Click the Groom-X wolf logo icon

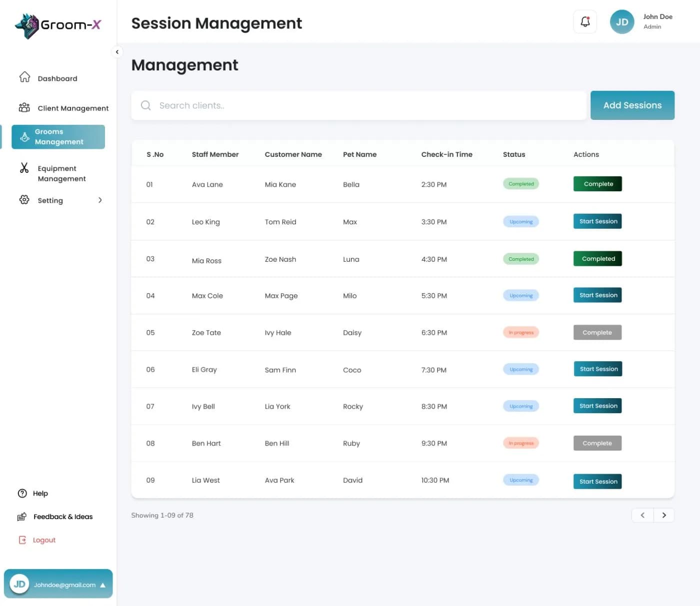click(x=27, y=25)
